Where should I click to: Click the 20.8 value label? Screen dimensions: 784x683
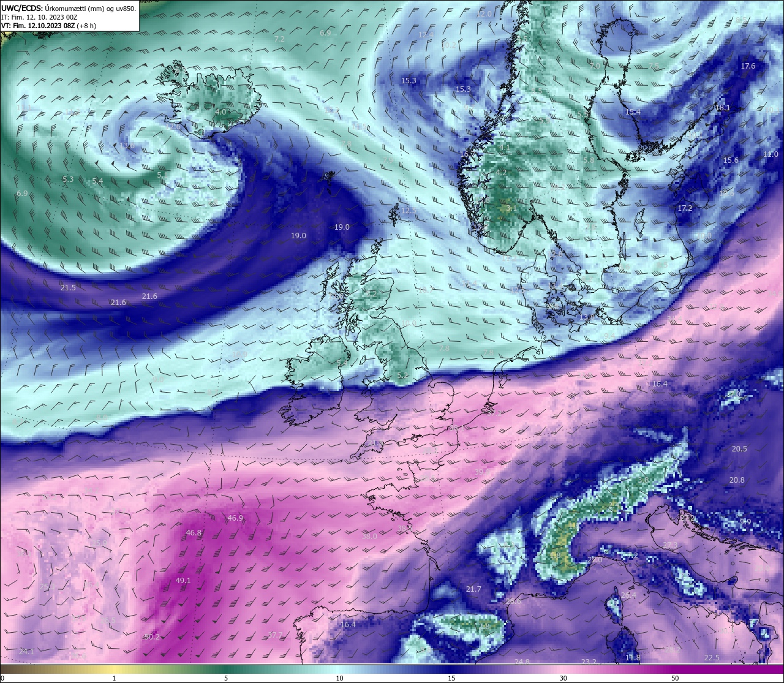(x=737, y=480)
